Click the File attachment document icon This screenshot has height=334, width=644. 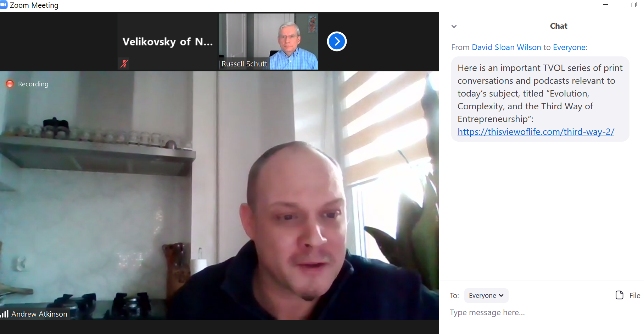(x=619, y=295)
